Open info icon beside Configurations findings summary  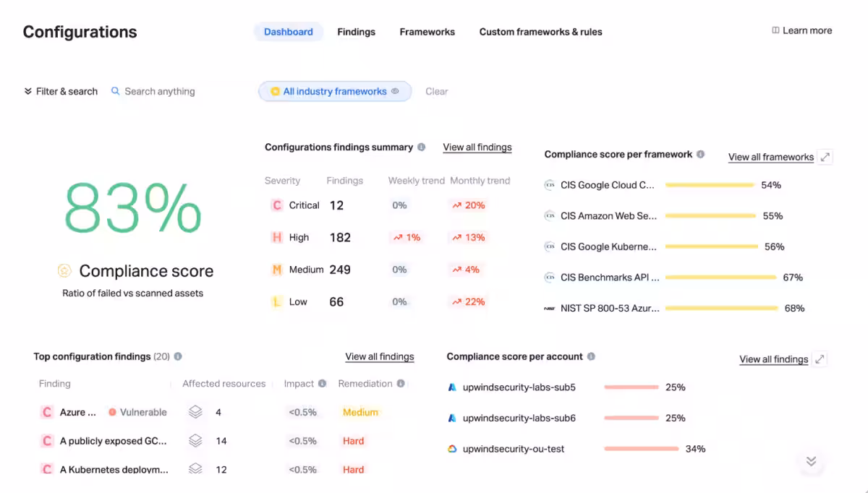(421, 147)
